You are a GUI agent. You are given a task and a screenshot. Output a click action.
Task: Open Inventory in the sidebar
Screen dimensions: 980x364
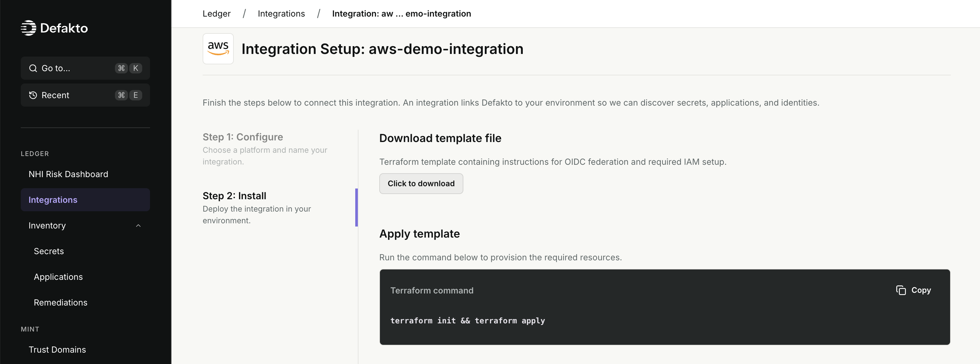pyautogui.click(x=85, y=226)
